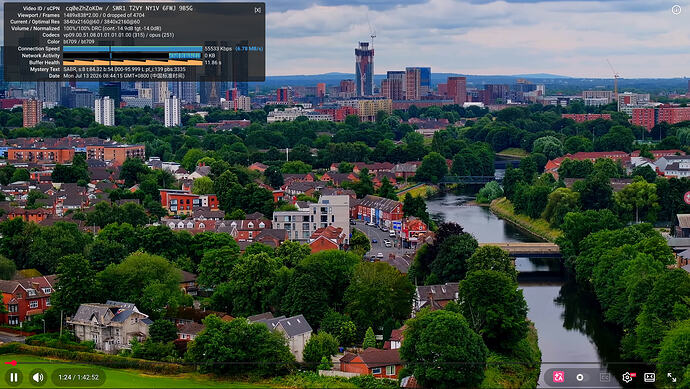Viewport: 690px width, 389px height.
Task: Click the Network Activity value '0 KB'
Action: click(209, 56)
